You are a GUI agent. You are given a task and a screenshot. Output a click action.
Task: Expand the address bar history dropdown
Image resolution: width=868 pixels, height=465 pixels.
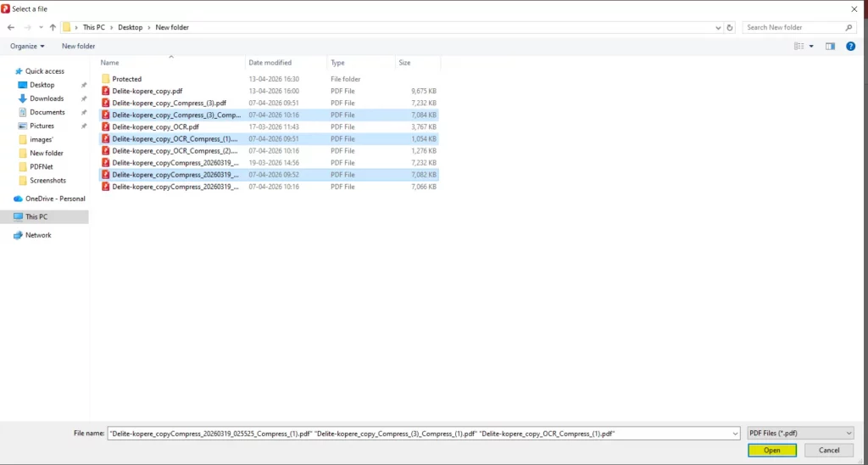pos(718,27)
